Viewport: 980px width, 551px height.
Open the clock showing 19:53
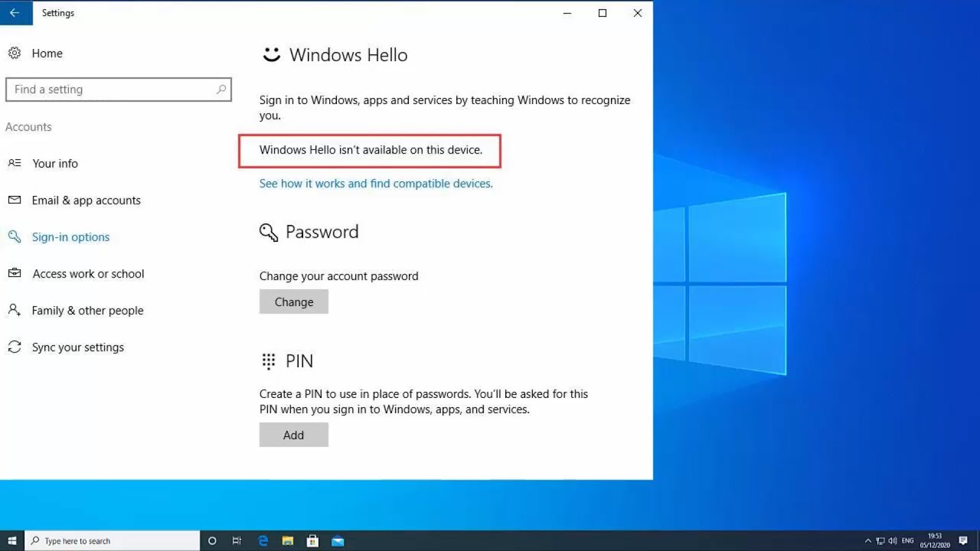[935, 541]
